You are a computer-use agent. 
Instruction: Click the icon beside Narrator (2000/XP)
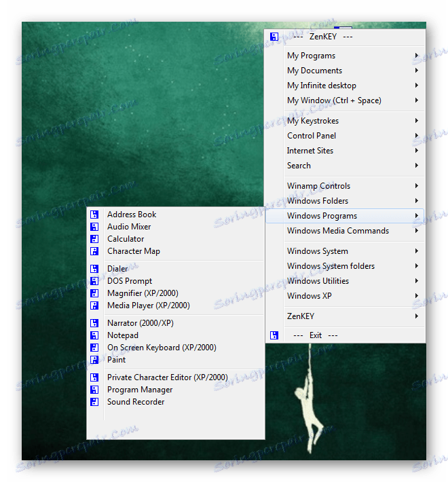click(x=94, y=323)
